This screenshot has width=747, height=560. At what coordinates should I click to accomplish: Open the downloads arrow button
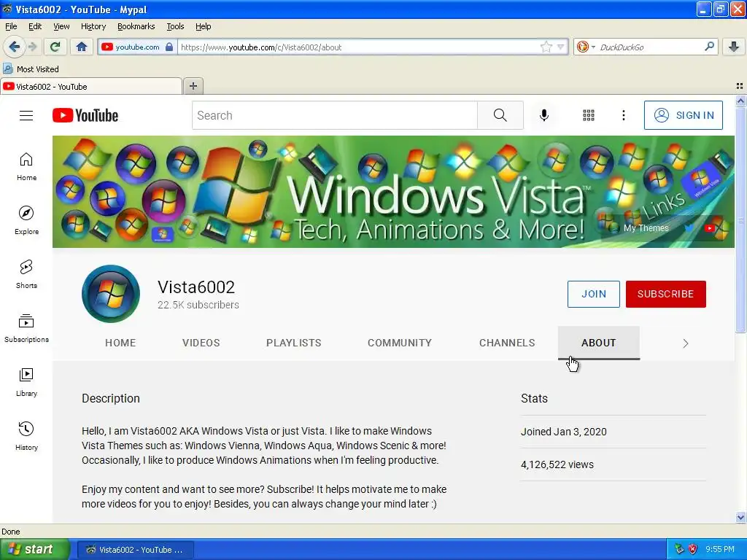click(x=734, y=47)
